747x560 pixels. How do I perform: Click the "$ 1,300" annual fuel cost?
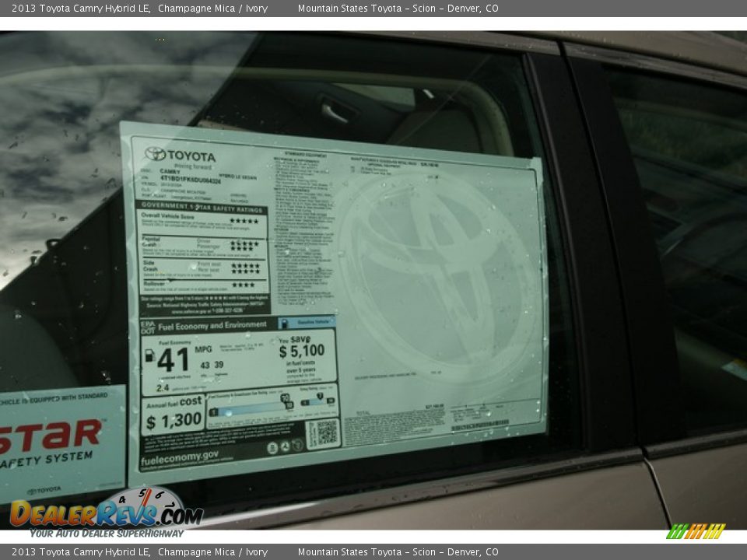coord(174,421)
